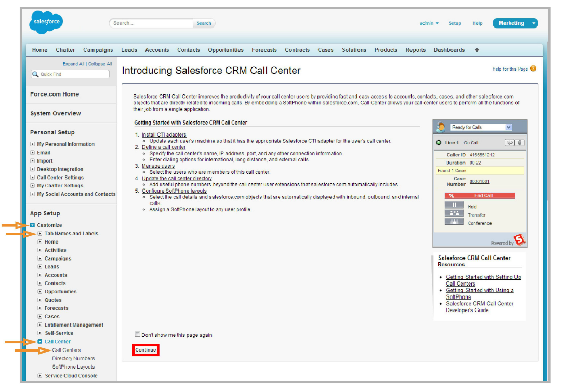Expand Call Center Settings node
Screen dimensions: 570x392
pyautogui.click(x=32, y=178)
